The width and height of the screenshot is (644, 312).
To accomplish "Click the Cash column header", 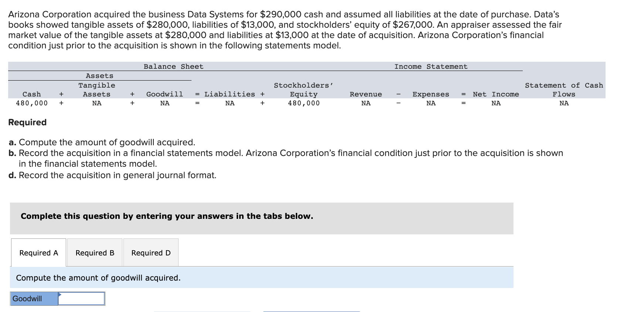I will coord(32,94).
